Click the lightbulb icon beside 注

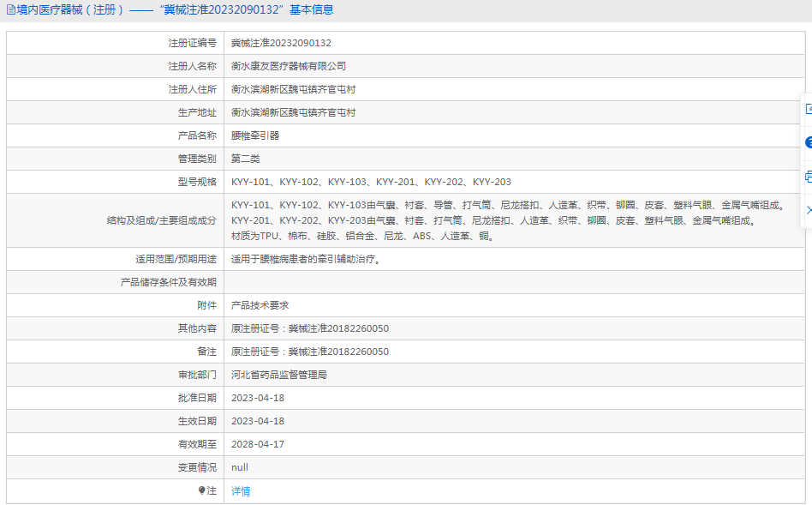click(202, 490)
